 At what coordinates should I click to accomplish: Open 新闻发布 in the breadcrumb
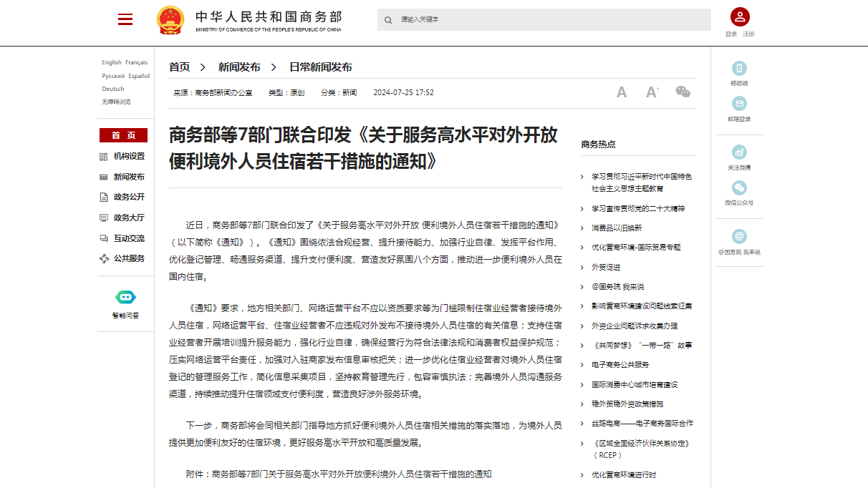(239, 67)
